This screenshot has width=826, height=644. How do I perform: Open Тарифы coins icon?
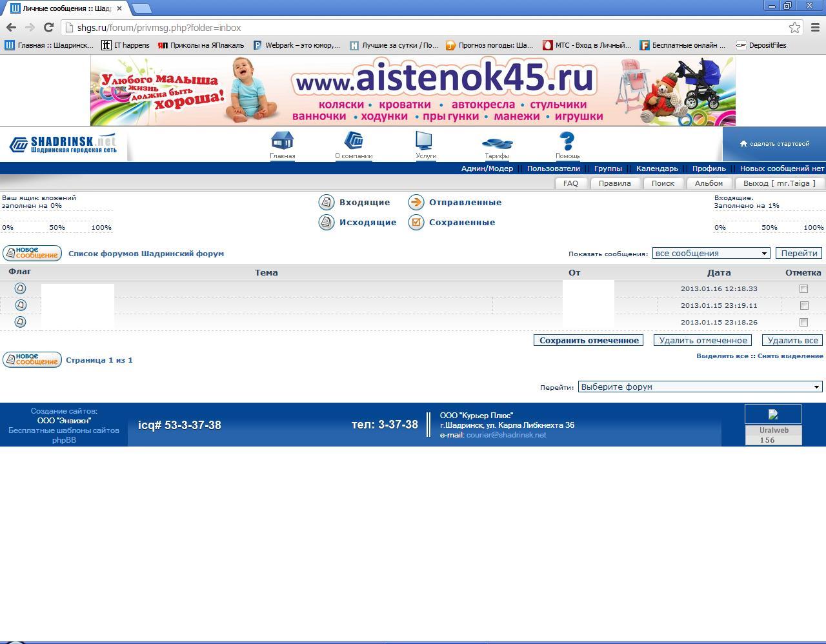(497, 143)
